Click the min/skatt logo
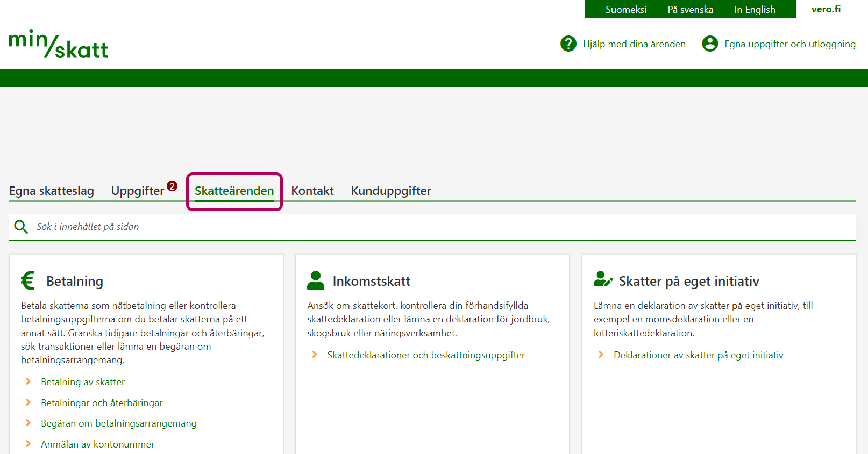The image size is (868, 454). pos(59,44)
